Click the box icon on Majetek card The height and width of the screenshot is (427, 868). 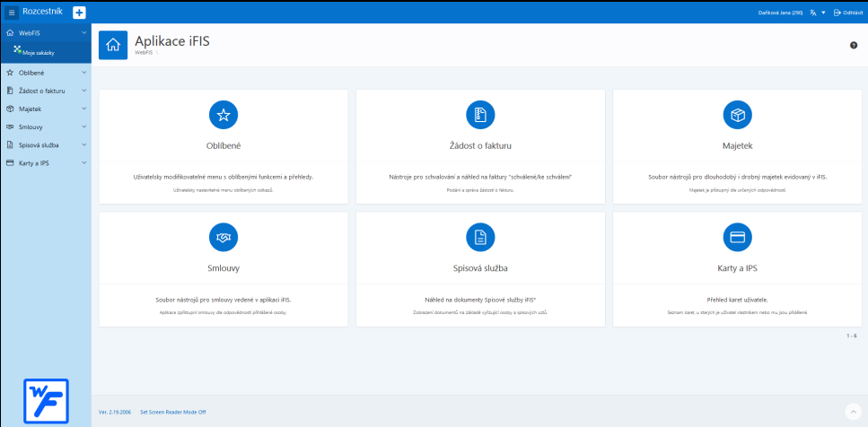coord(737,115)
